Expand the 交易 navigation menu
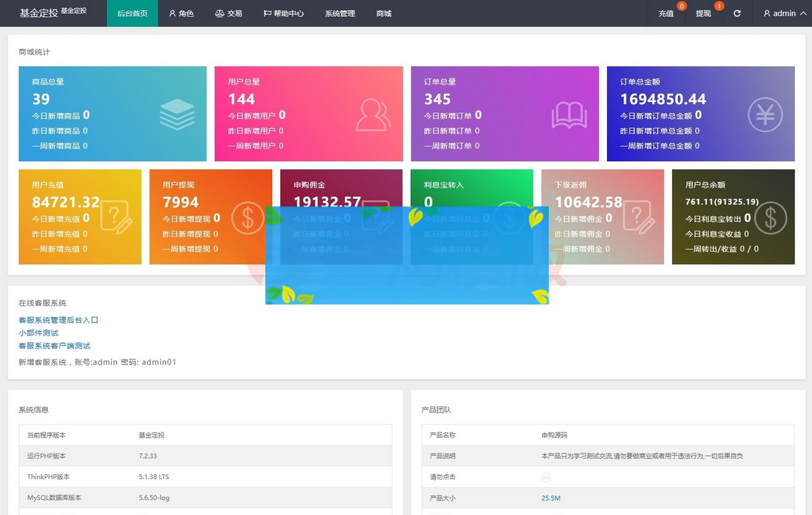Image resolution: width=812 pixels, height=515 pixels. pyautogui.click(x=229, y=14)
